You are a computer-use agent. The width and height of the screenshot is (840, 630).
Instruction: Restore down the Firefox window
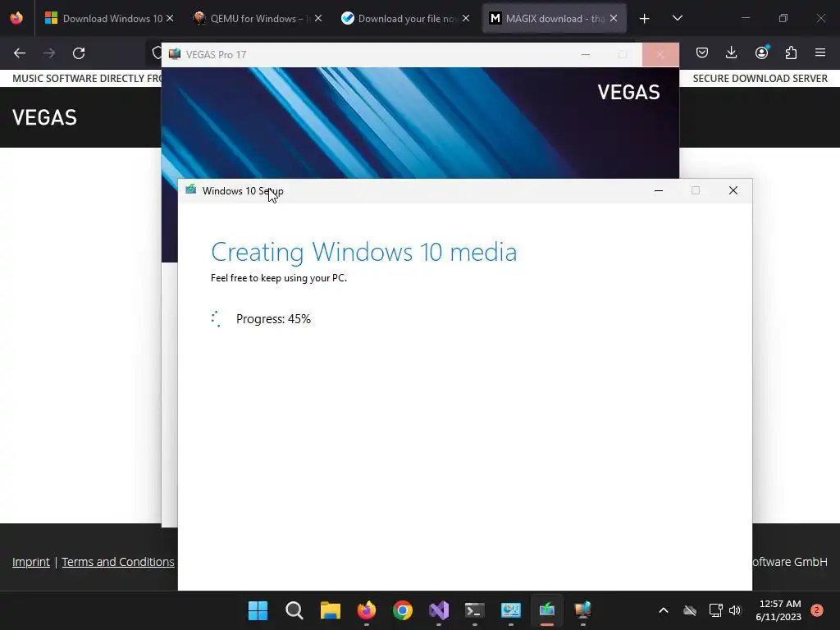[783, 18]
